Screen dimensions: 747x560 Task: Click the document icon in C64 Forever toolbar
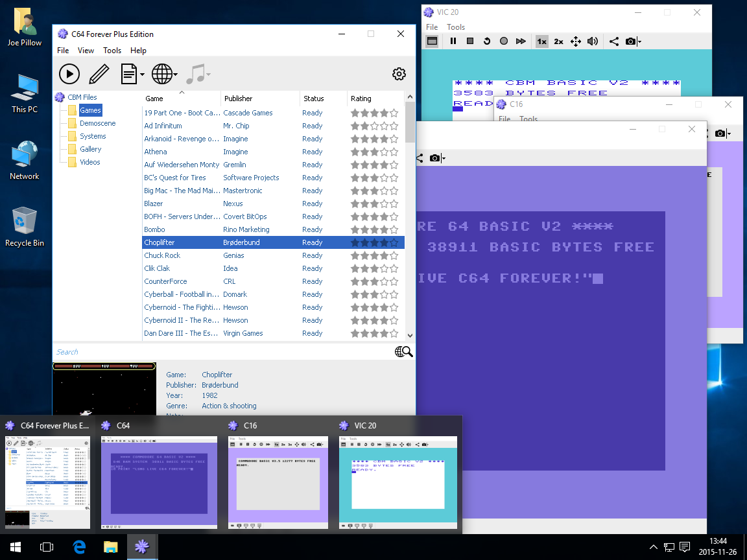pos(129,74)
